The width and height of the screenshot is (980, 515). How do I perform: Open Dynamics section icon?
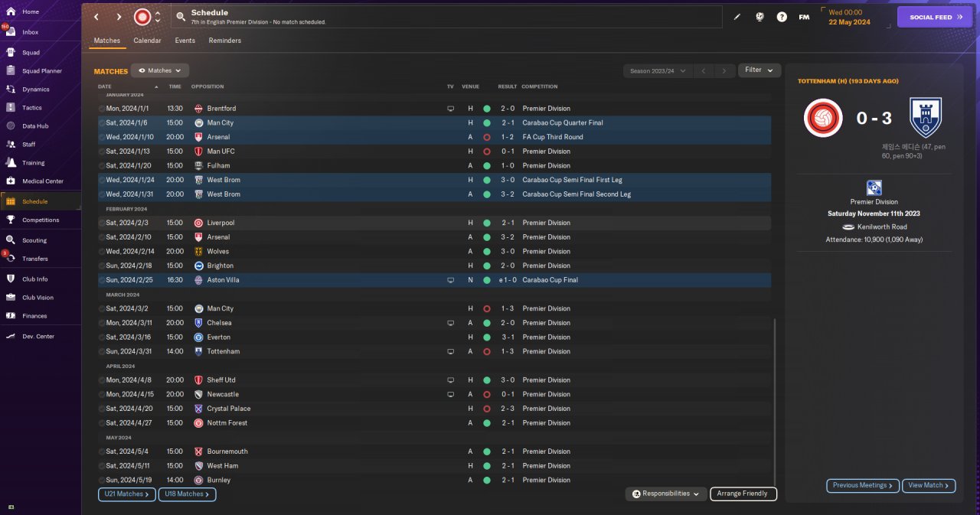tap(11, 90)
